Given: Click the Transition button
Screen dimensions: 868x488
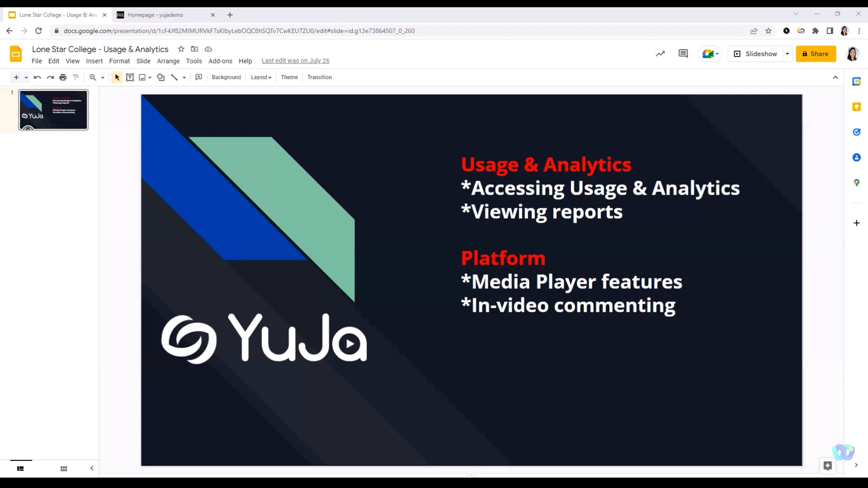Looking at the screenshot, I should tap(319, 77).
